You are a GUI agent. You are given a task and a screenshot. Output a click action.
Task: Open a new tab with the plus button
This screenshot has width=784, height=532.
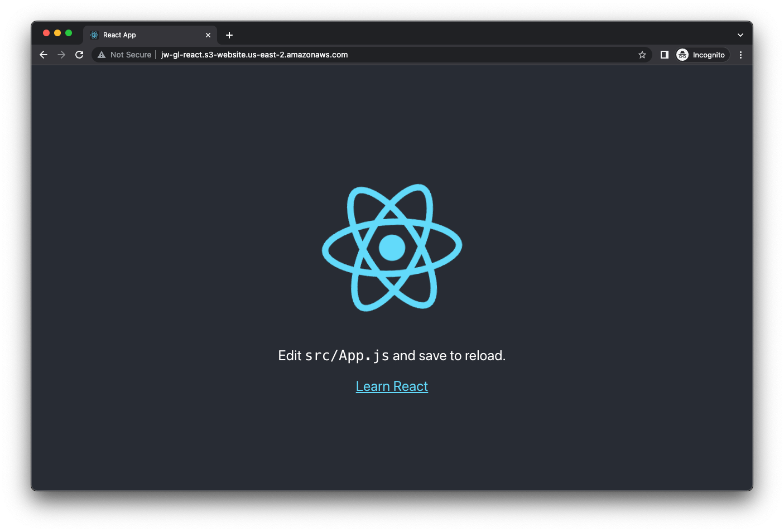pyautogui.click(x=229, y=35)
